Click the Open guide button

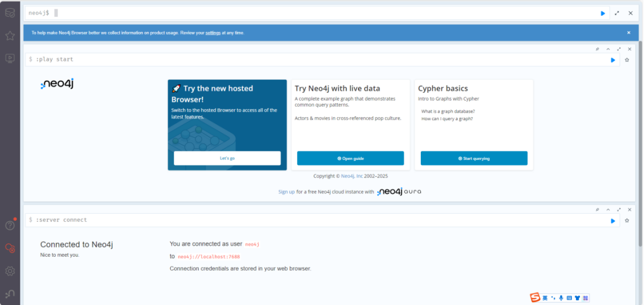click(x=350, y=158)
